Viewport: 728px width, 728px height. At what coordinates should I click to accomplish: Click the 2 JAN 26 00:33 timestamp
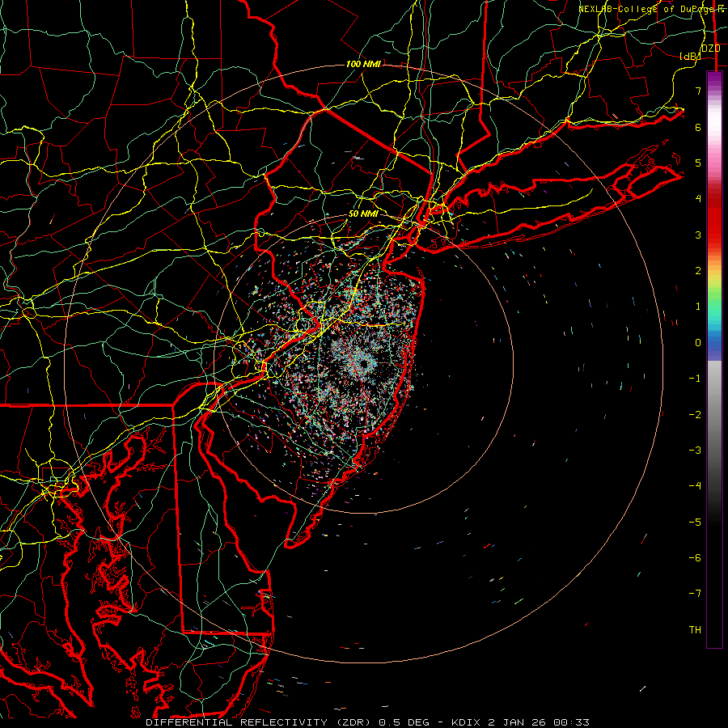pos(539,722)
